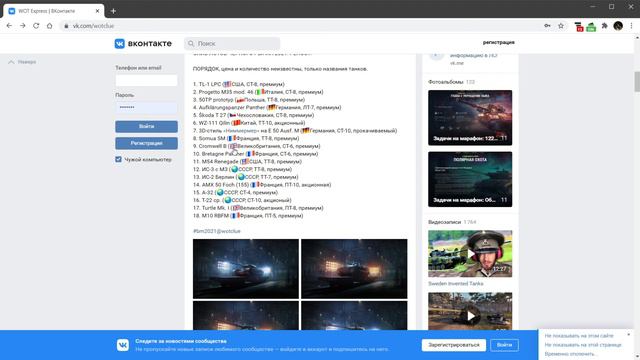Image resolution: width=640 pixels, height=360 pixels.
Task: Click the Регистрация button in sidebar
Action: [146, 143]
